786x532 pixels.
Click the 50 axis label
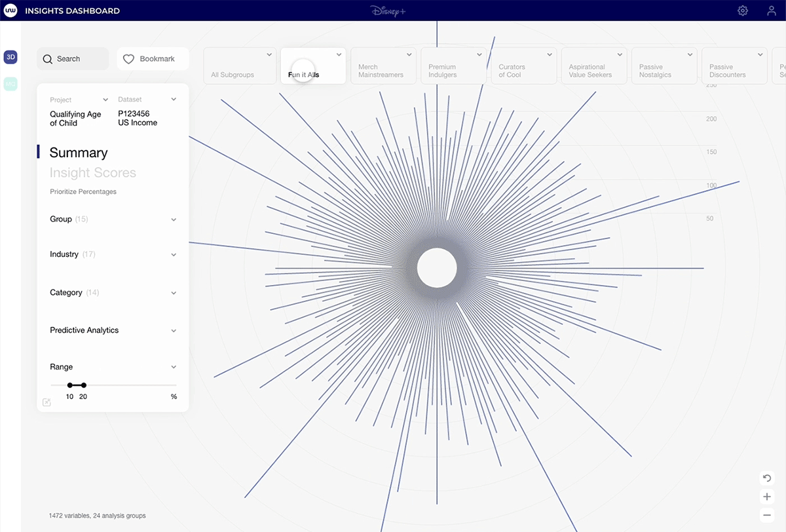coord(710,218)
